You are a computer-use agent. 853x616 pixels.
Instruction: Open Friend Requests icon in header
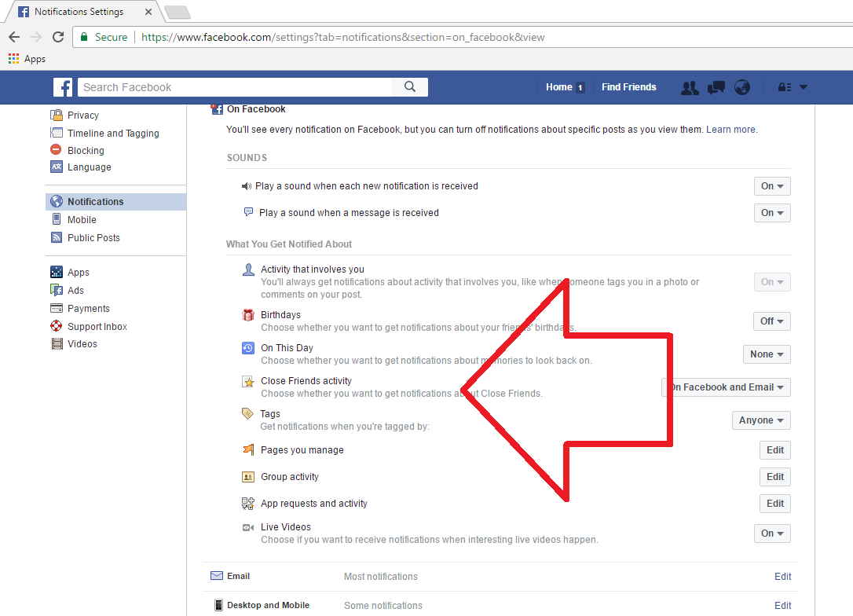tap(690, 87)
